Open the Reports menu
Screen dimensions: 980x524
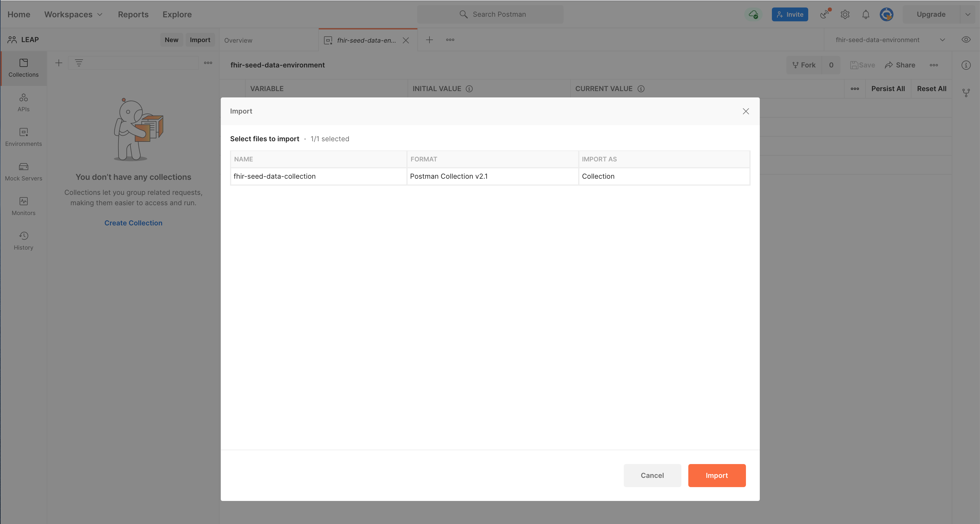[x=133, y=14]
